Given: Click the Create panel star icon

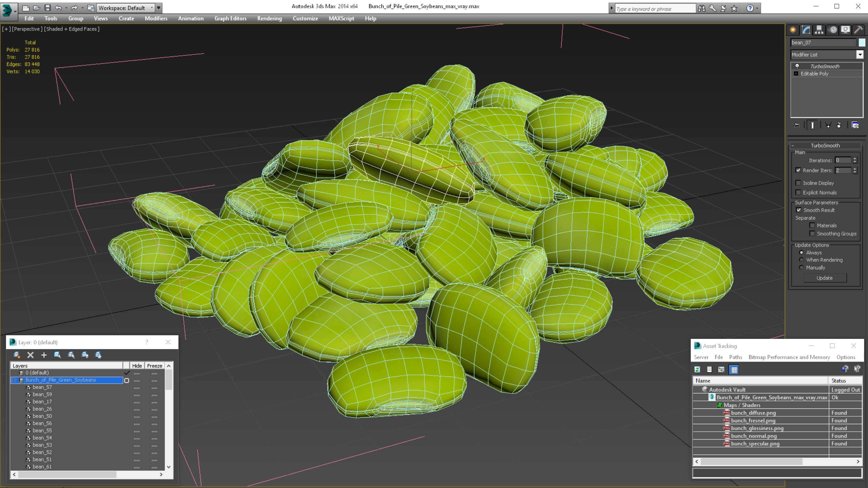Looking at the screenshot, I should pos(793,30).
